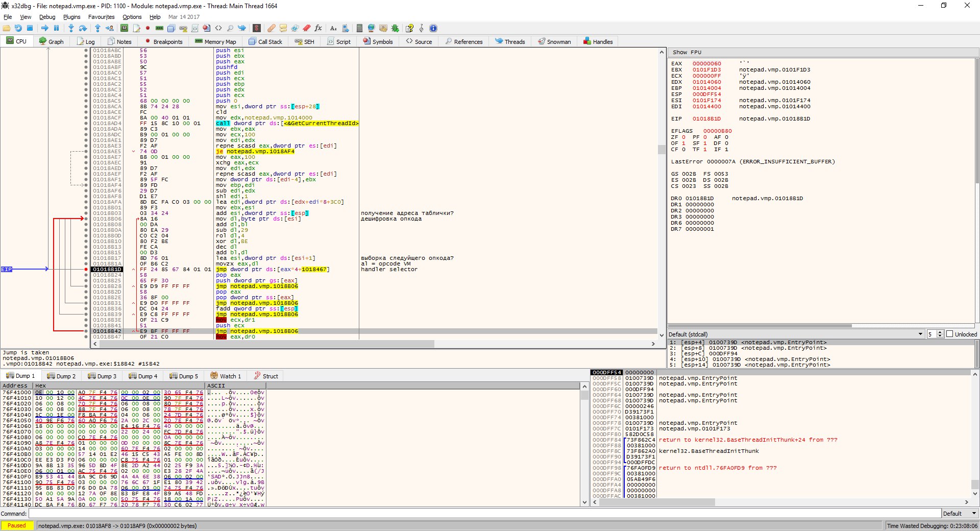Select the Dump 3 tab
980x531 pixels.
pos(102,376)
